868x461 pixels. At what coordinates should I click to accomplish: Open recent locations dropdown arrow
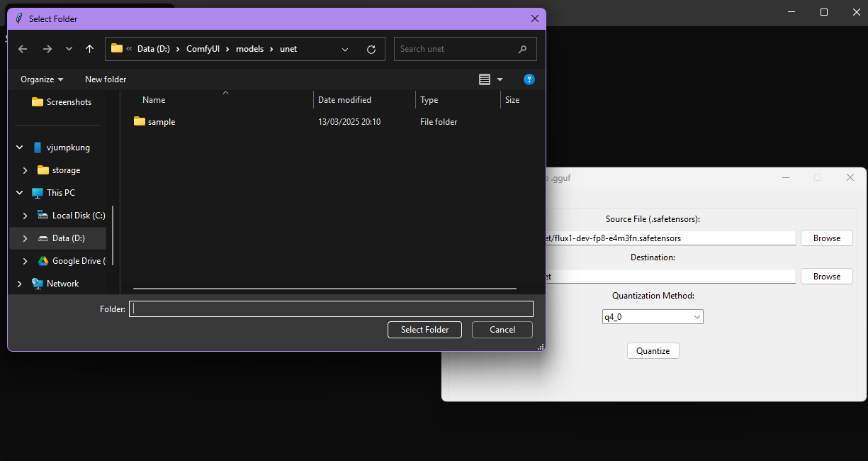coord(69,49)
